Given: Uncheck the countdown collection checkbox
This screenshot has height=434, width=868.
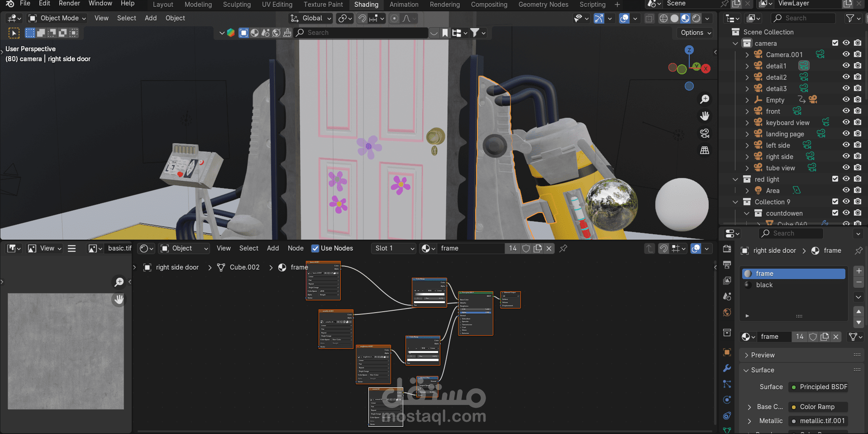Looking at the screenshot, I should click(835, 213).
